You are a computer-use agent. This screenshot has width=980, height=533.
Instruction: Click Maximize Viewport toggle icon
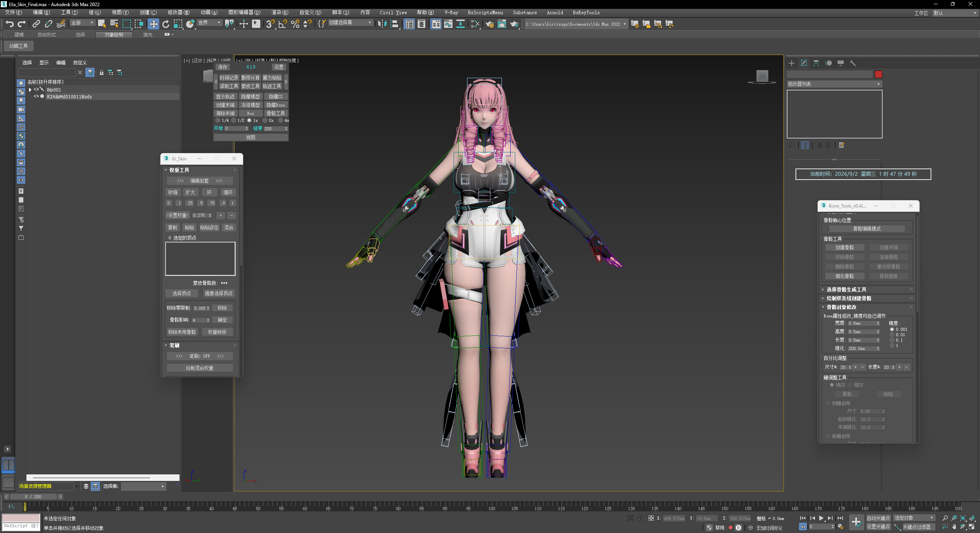pos(972,527)
